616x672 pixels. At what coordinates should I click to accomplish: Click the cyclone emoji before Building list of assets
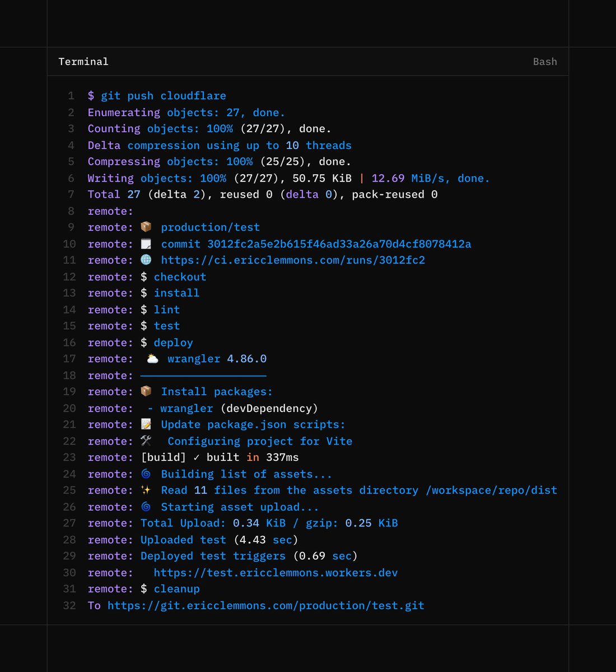pyautogui.click(x=146, y=474)
